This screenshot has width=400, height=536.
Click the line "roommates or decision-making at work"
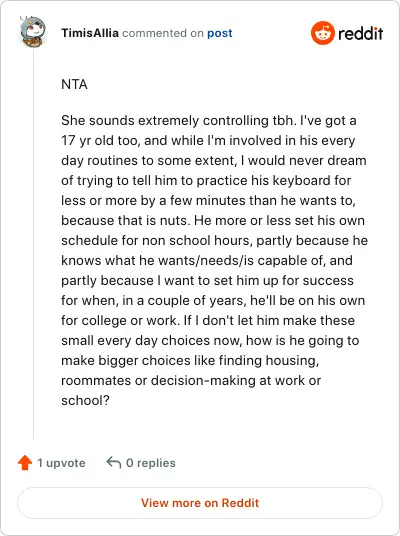[x=191, y=380]
